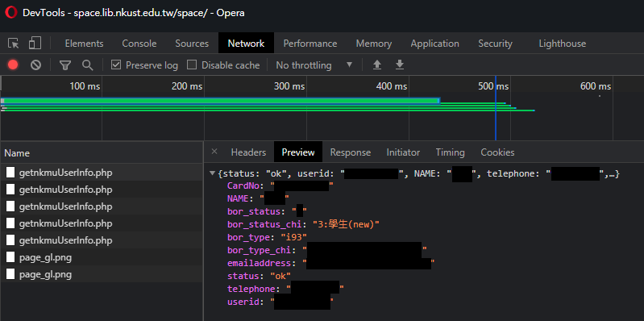Click the CardNo key in preview
The width and height of the screenshot is (644, 321).
(x=243, y=186)
